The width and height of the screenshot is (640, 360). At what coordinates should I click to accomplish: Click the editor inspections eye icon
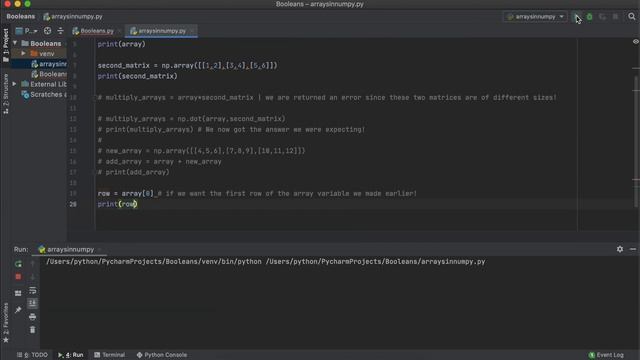pos(636,42)
